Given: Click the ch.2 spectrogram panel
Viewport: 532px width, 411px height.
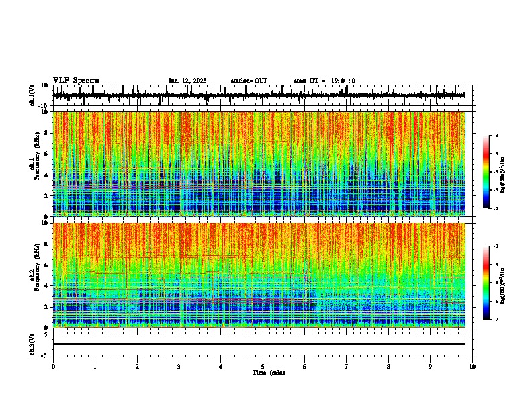Looking at the screenshot, I should coord(259,275).
